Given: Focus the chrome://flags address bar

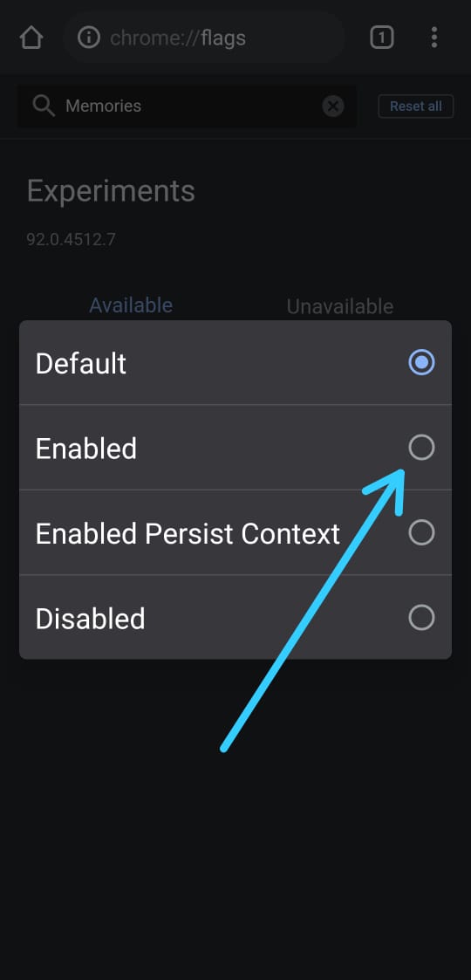Looking at the screenshot, I should (x=203, y=38).
